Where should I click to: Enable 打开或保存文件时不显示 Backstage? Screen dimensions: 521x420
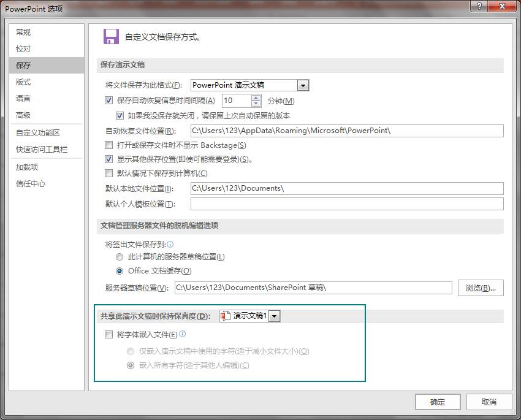[108, 145]
